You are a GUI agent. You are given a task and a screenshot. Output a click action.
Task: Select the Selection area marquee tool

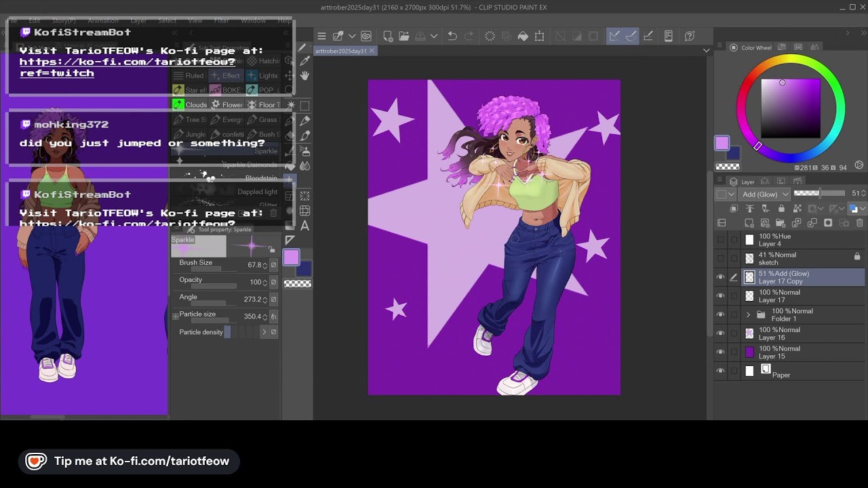click(305, 106)
